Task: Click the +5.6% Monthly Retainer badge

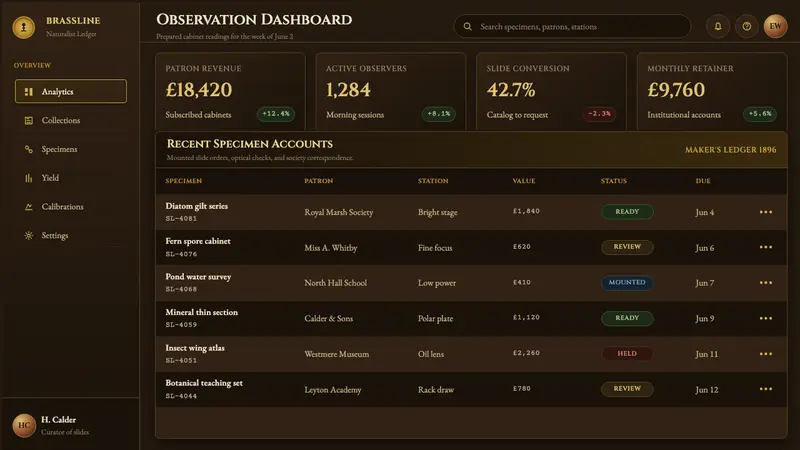Action: (760, 114)
